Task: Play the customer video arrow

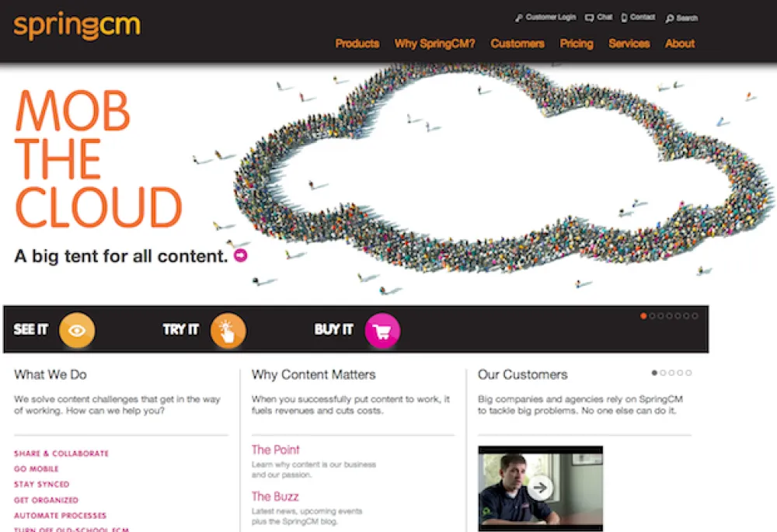Action: [x=540, y=488]
